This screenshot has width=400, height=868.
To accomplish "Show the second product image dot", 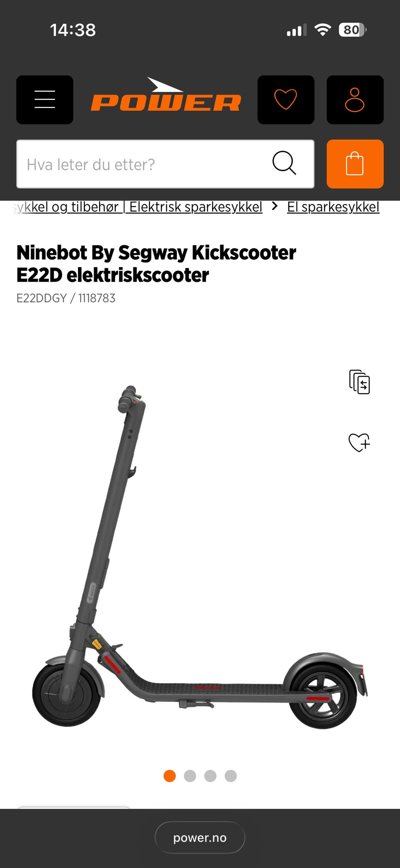I will point(190,776).
